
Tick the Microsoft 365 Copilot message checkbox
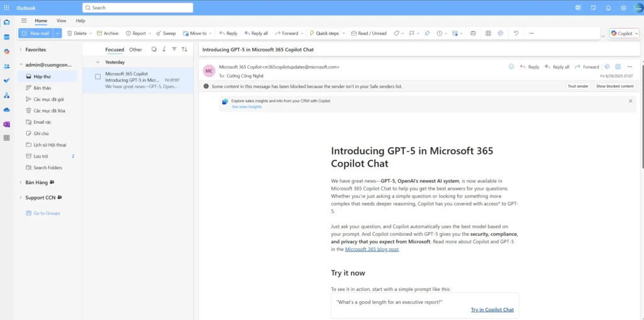pyautogui.click(x=97, y=77)
